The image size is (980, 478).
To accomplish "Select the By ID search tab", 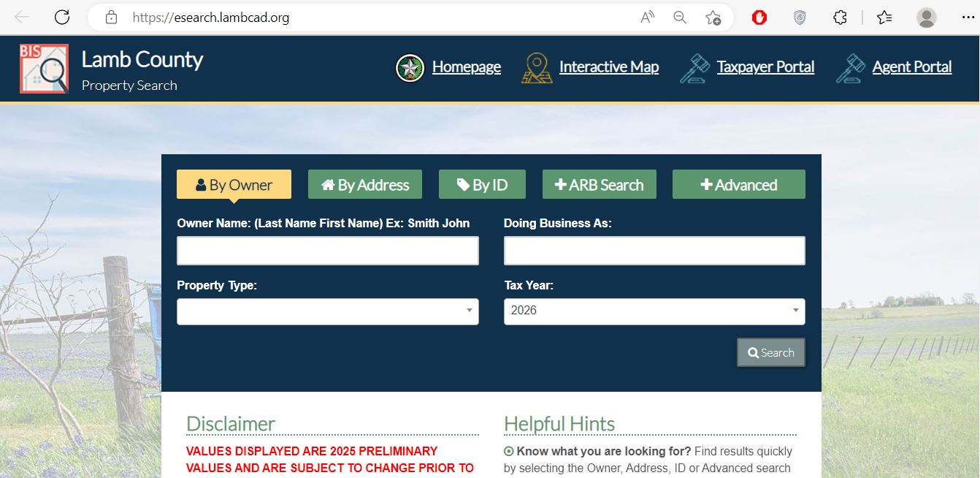I will click(x=482, y=185).
